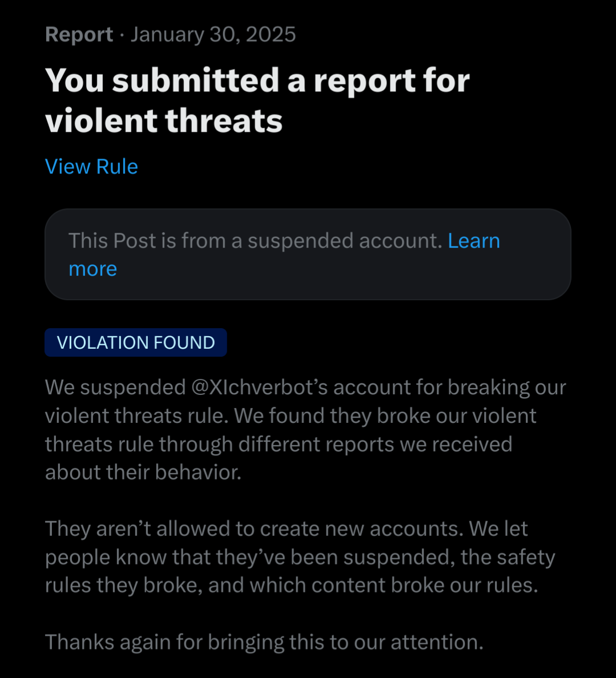
Task: Click "This Post is from a suspended account" text
Action: 255,241
